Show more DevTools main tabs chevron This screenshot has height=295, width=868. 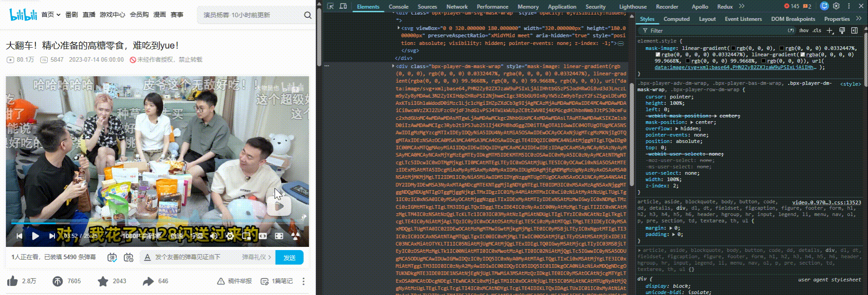click(x=741, y=6)
